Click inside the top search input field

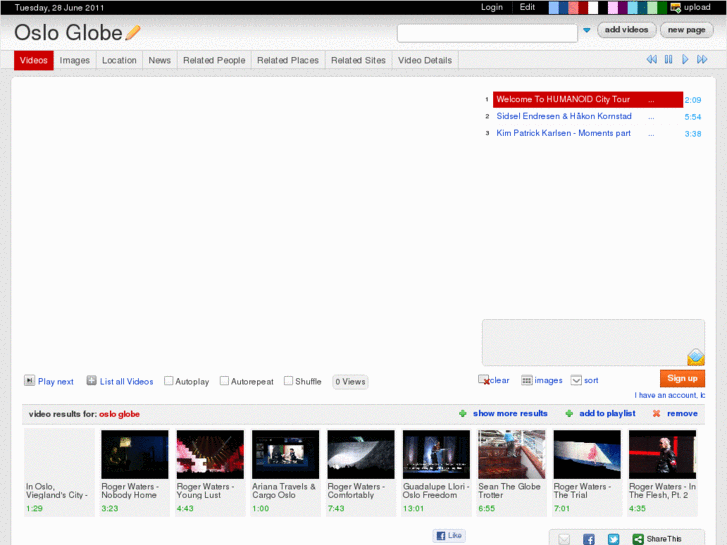[487, 33]
